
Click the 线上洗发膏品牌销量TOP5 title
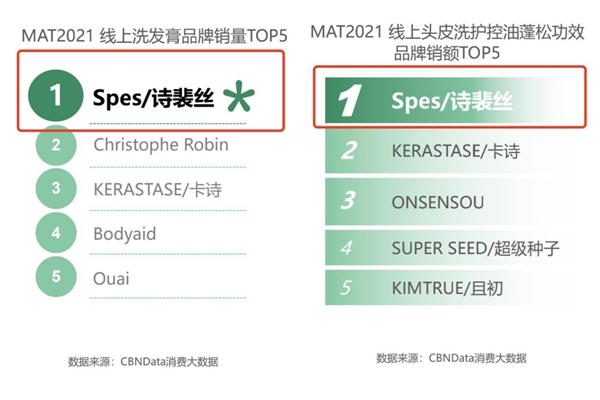(x=149, y=37)
